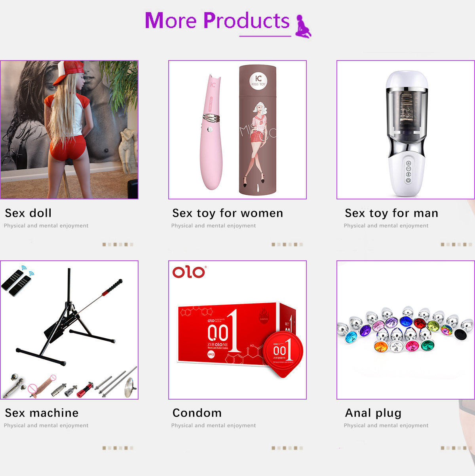The image size is (475, 476).
Task: Click the KISS TOY logo on packaging
Action: (x=258, y=80)
